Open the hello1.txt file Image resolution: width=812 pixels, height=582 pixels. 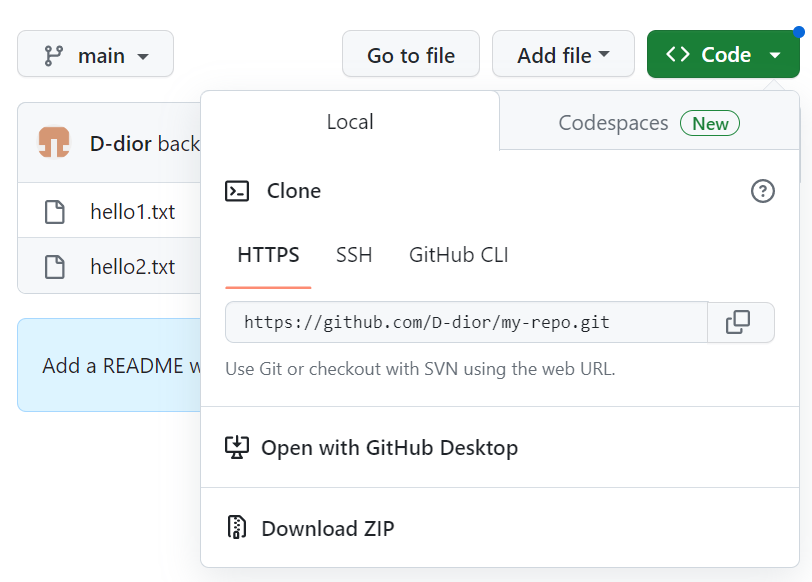pyautogui.click(x=133, y=212)
